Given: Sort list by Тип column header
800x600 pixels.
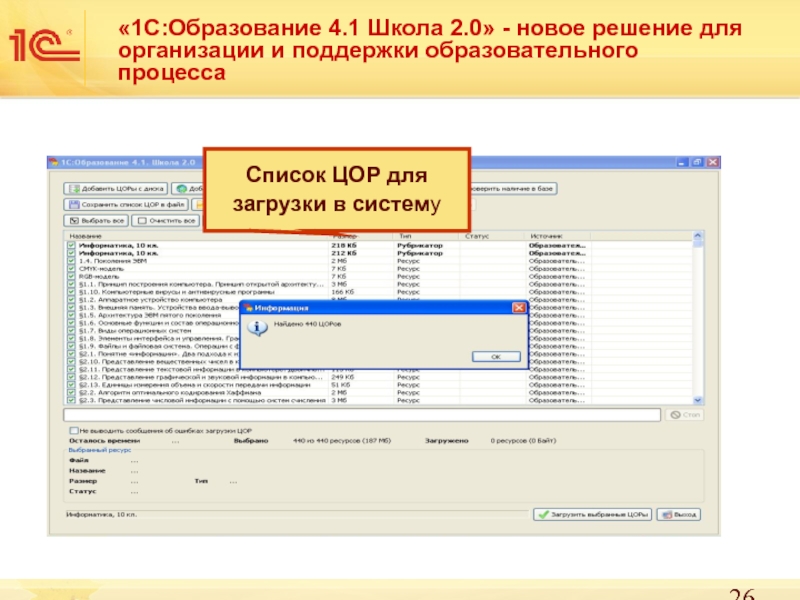Looking at the screenshot, I should click(x=427, y=236).
